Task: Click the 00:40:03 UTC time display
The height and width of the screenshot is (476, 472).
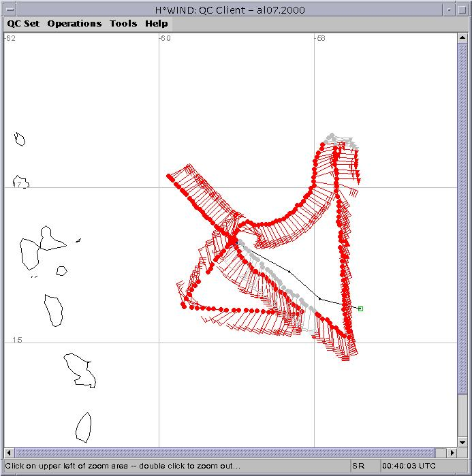Action: point(409,466)
